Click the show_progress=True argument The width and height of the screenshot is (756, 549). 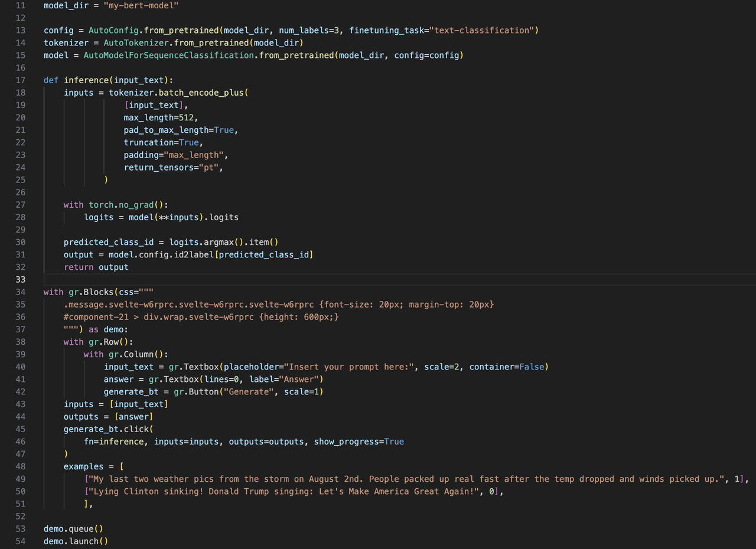[359, 442]
